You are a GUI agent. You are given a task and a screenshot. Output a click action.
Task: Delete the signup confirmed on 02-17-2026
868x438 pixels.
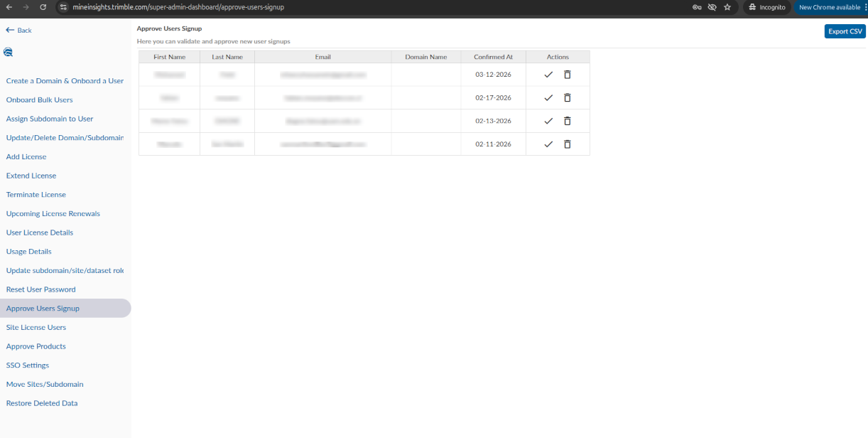pos(567,98)
